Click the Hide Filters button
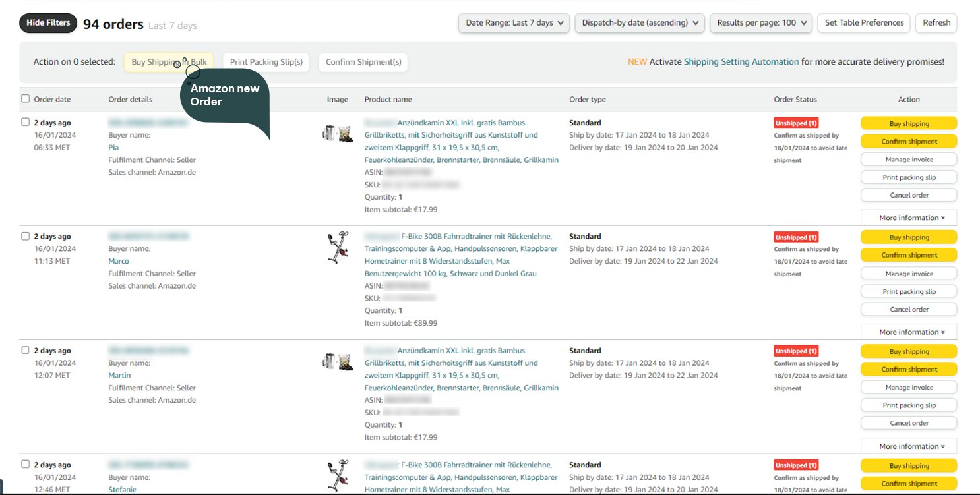The image size is (980, 495). 48,22
